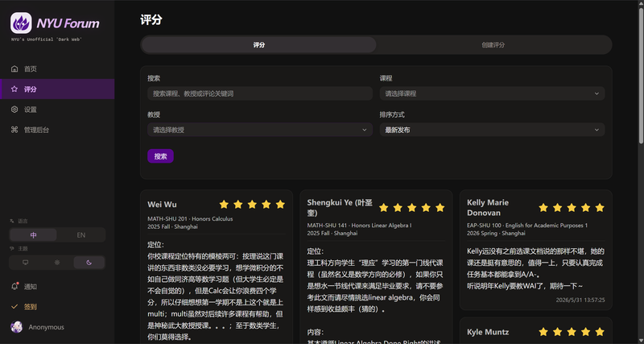The height and width of the screenshot is (344, 644).
Task: Select the light sun theme option
Action: (57, 263)
